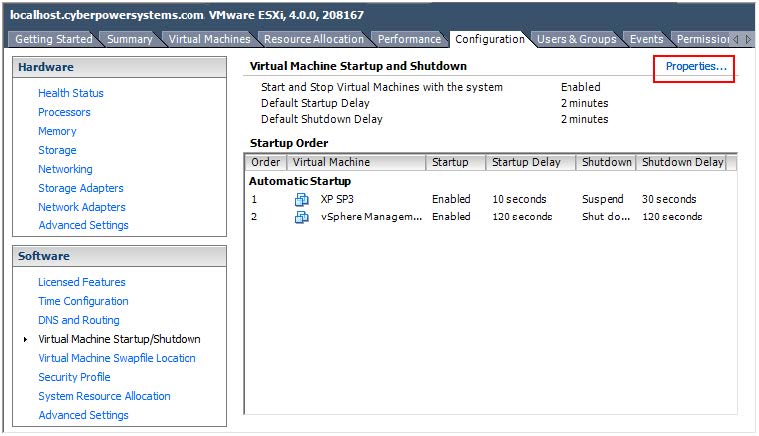The image size is (759, 436).
Task: Open the Events tab
Action: click(x=646, y=39)
